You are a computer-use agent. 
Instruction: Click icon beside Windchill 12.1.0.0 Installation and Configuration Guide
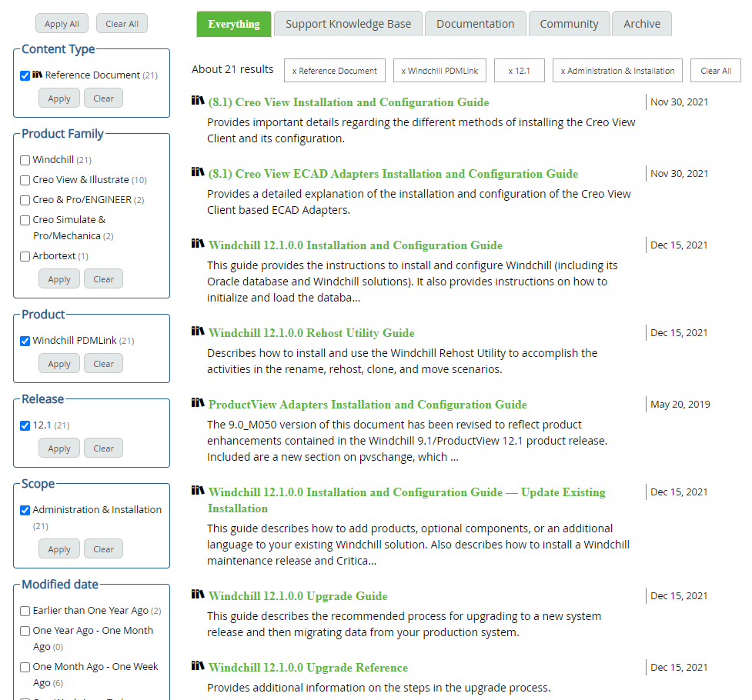coord(198,243)
